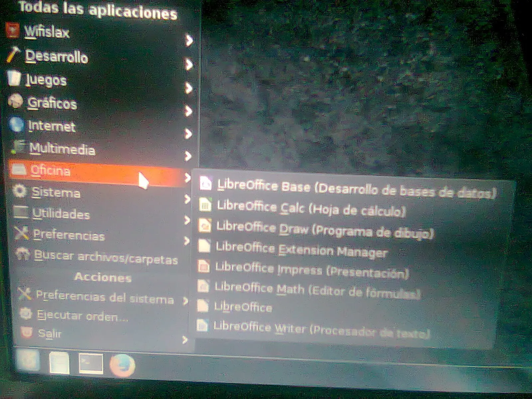Open the Gráficos category label
Screen dimensions: 532x399
tap(52, 103)
